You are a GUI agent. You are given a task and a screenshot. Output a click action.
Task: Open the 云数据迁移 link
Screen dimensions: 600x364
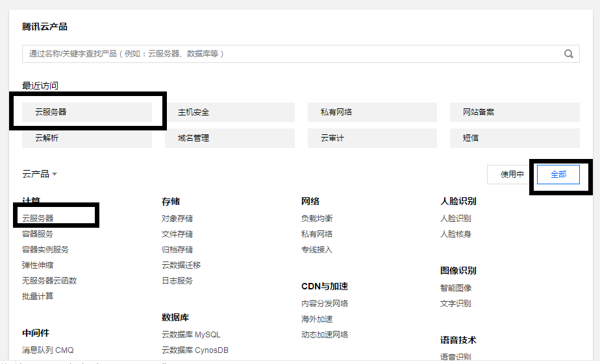coord(181,265)
